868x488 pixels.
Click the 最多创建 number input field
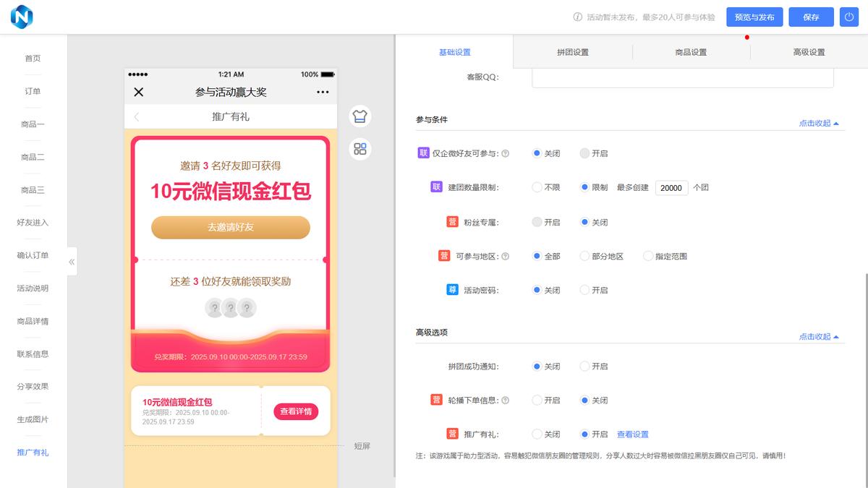pyautogui.click(x=671, y=188)
